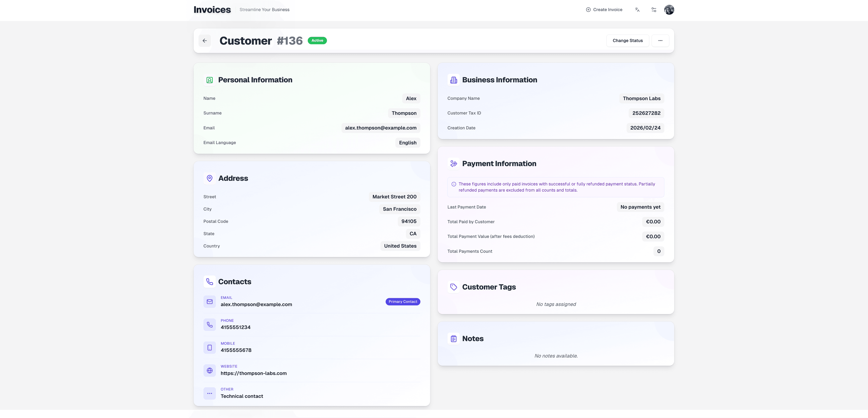Click the mobile phone icon in Contacts

(x=210, y=347)
